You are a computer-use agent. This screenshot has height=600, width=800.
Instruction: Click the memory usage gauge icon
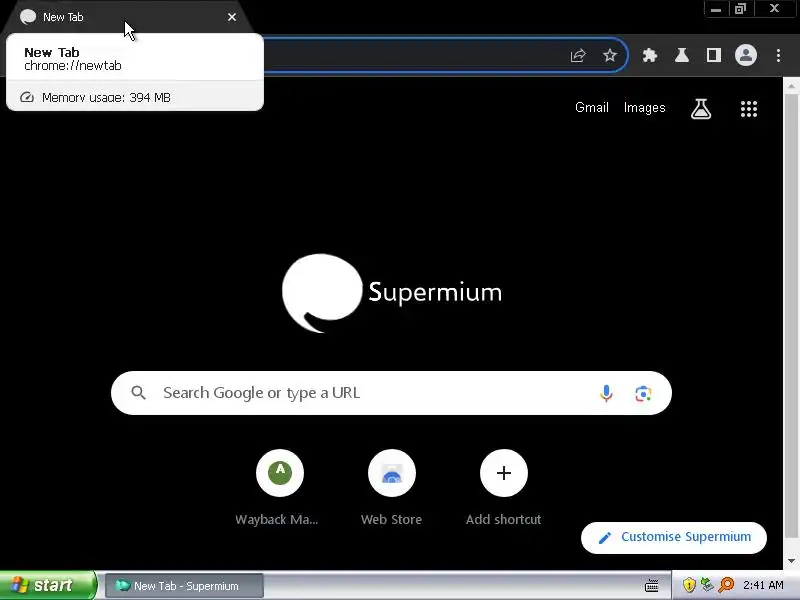[27, 97]
